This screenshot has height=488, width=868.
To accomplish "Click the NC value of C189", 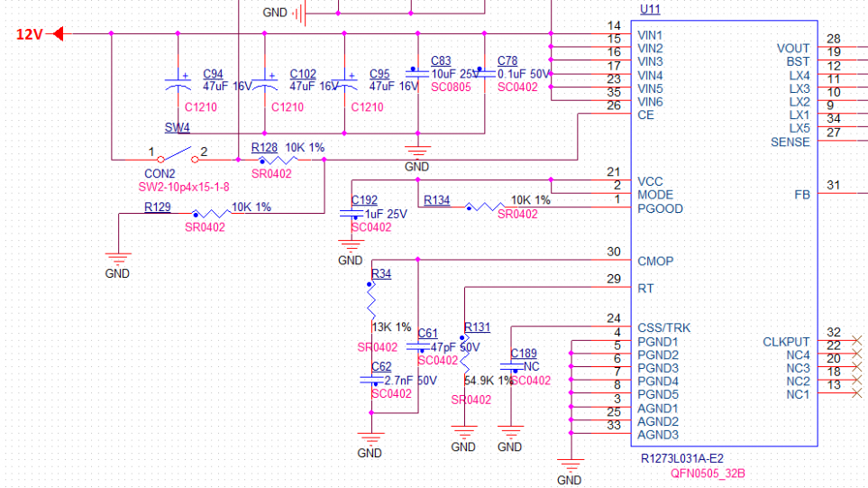I will (x=532, y=367).
